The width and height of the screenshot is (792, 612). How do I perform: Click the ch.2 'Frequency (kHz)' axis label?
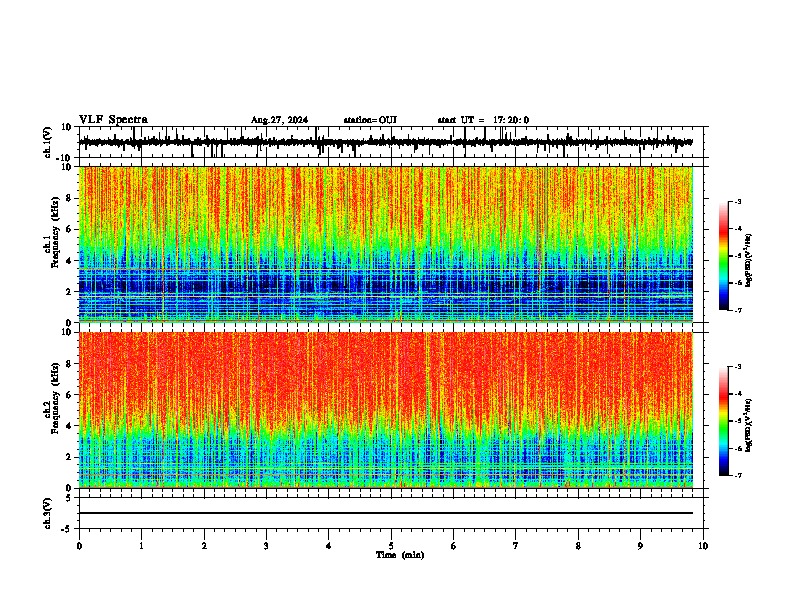point(55,398)
